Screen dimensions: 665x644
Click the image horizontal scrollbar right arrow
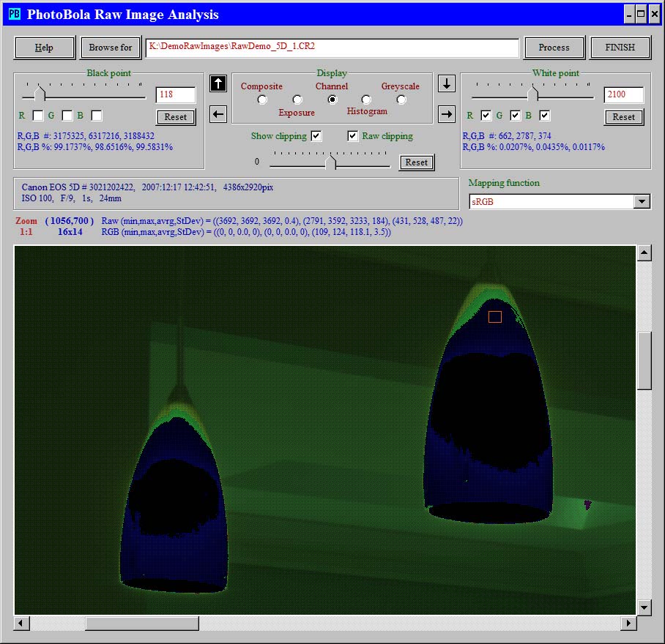coord(628,624)
